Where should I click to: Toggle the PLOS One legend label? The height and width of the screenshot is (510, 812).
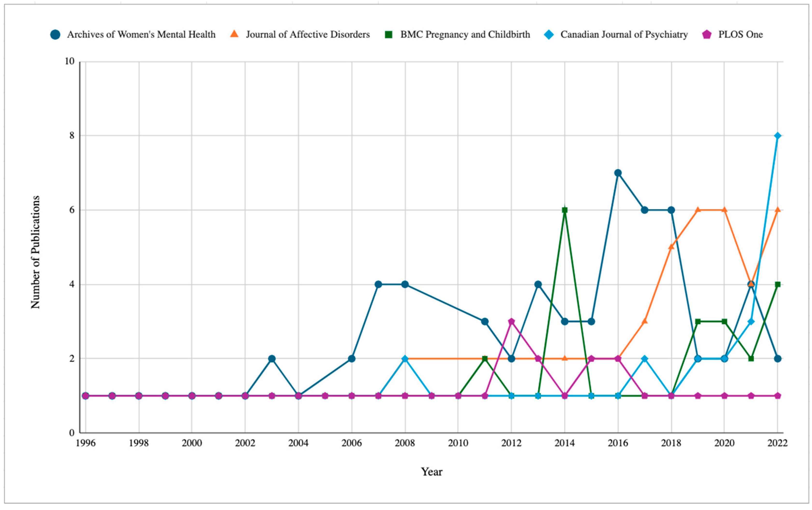(x=740, y=35)
